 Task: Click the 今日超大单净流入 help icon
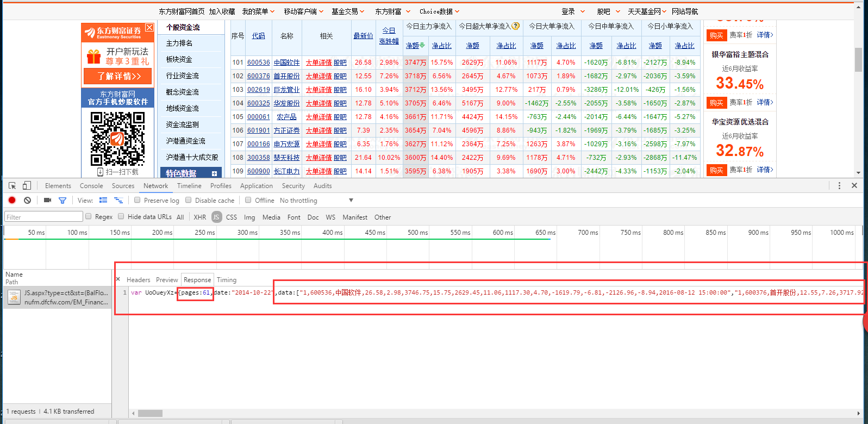click(516, 26)
